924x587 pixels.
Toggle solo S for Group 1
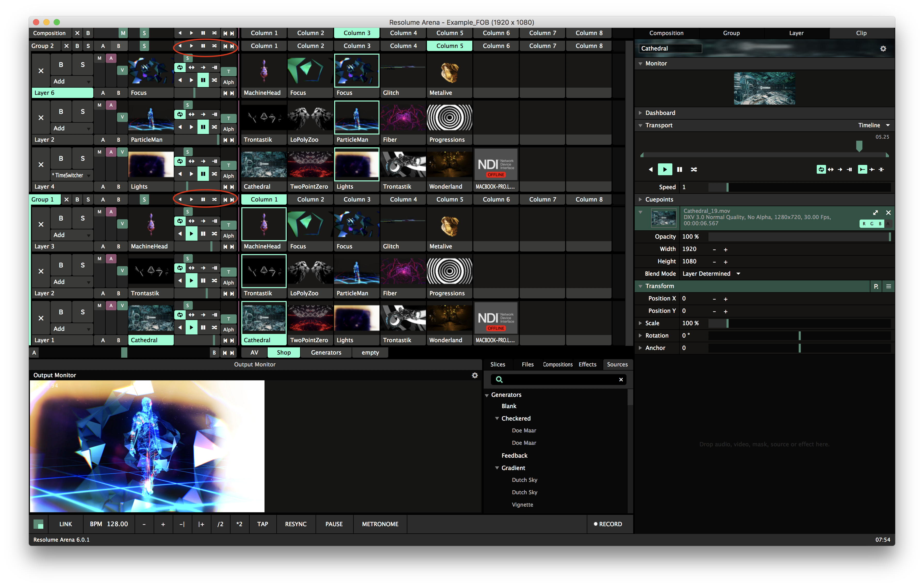tap(88, 199)
